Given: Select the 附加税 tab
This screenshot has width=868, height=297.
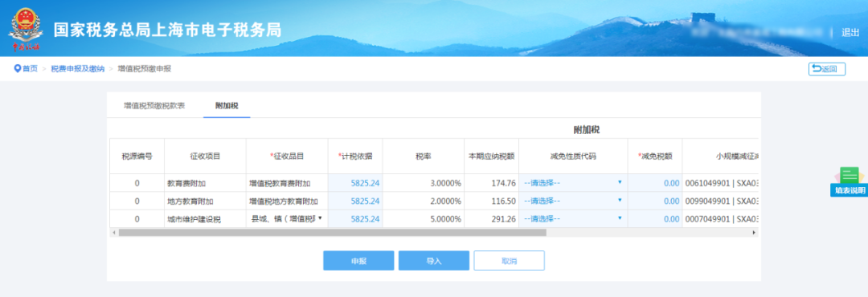Looking at the screenshot, I should click(227, 105).
